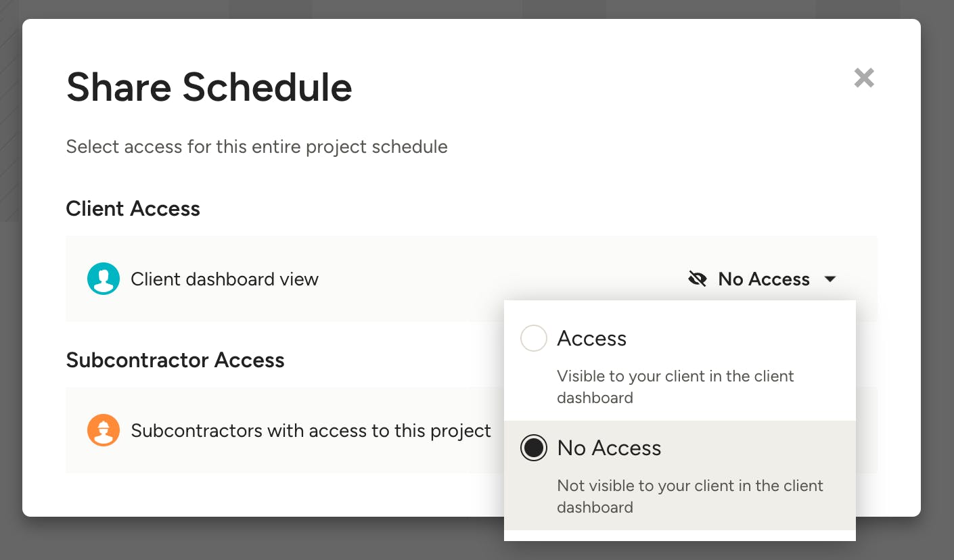Choose the Access option label in list
The image size is (954, 560).
(x=592, y=338)
